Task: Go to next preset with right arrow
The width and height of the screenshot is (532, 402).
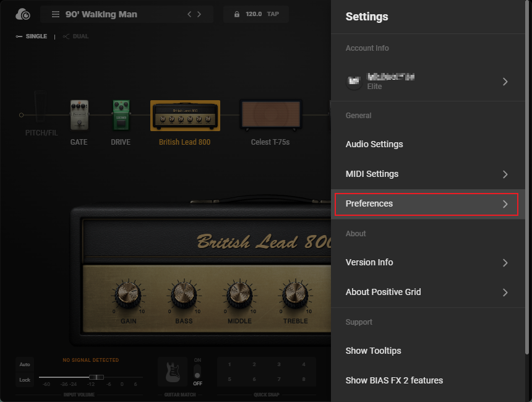Action: tap(199, 14)
